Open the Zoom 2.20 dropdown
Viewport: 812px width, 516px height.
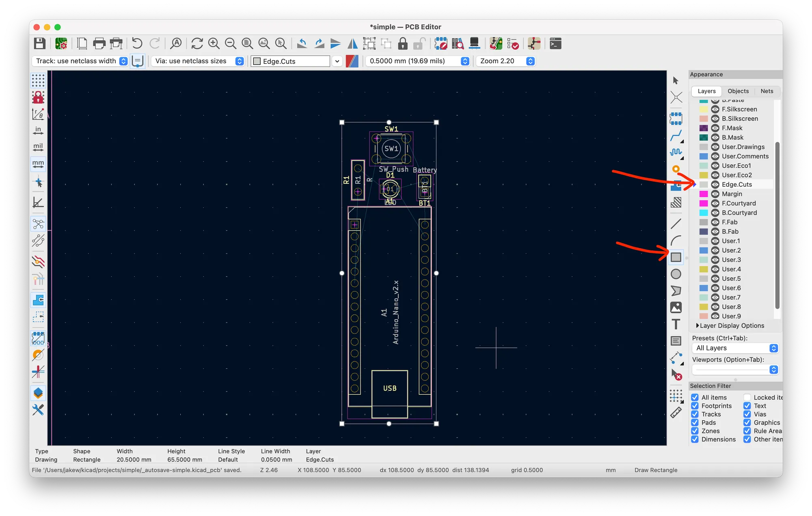505,61
